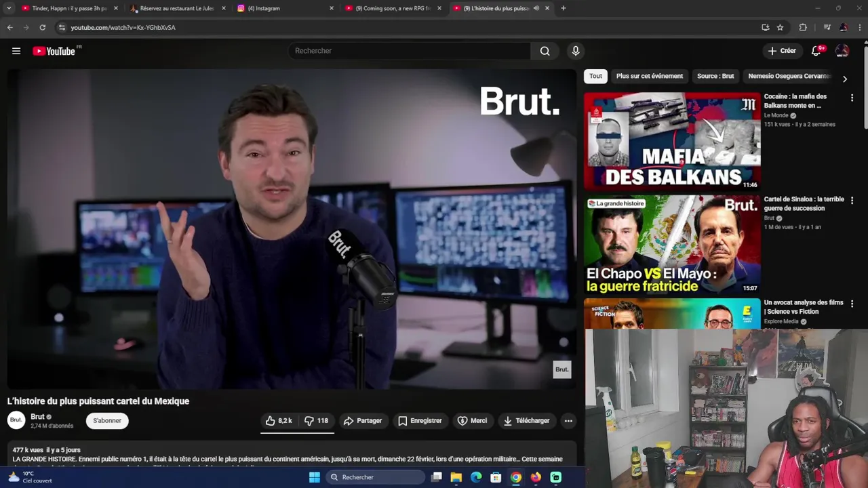
Task: Click the Merci thanks button
Action: tap(472, 421)
